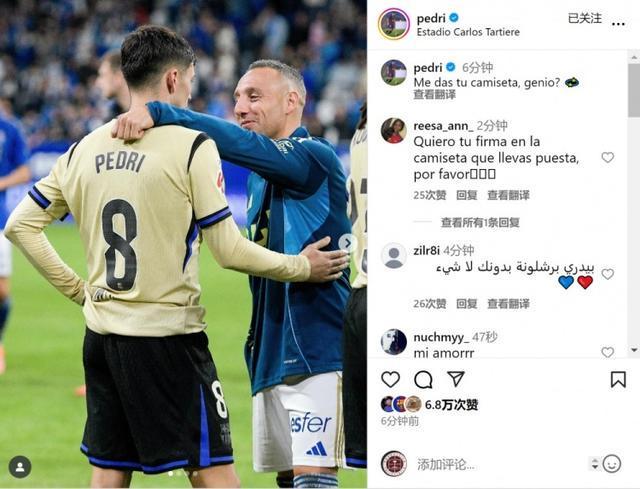Show tagged people icon on photo
Image resolution: width=640 pixels, height=489 pixels.
pos(20,467)
